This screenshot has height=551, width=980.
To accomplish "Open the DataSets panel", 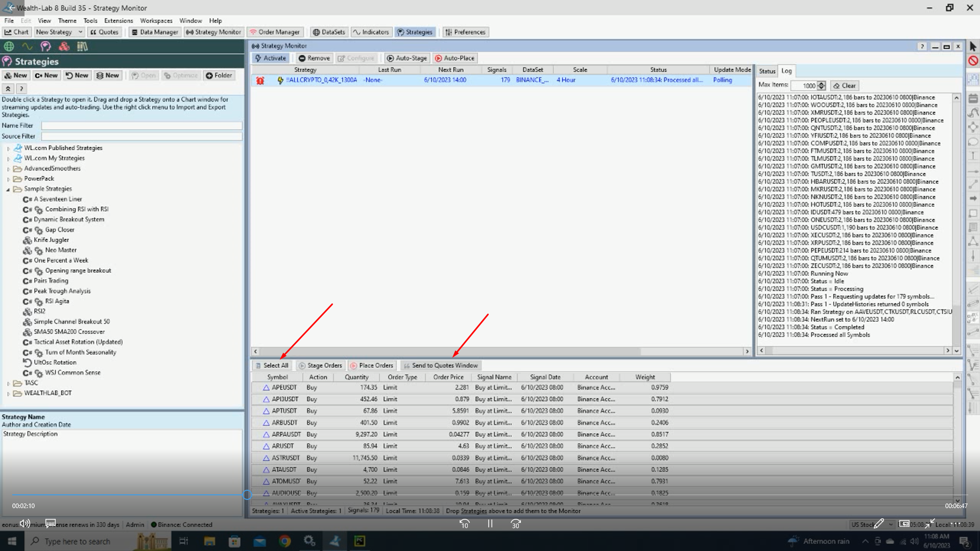I will pyautogui.click(x=328, y=32).
